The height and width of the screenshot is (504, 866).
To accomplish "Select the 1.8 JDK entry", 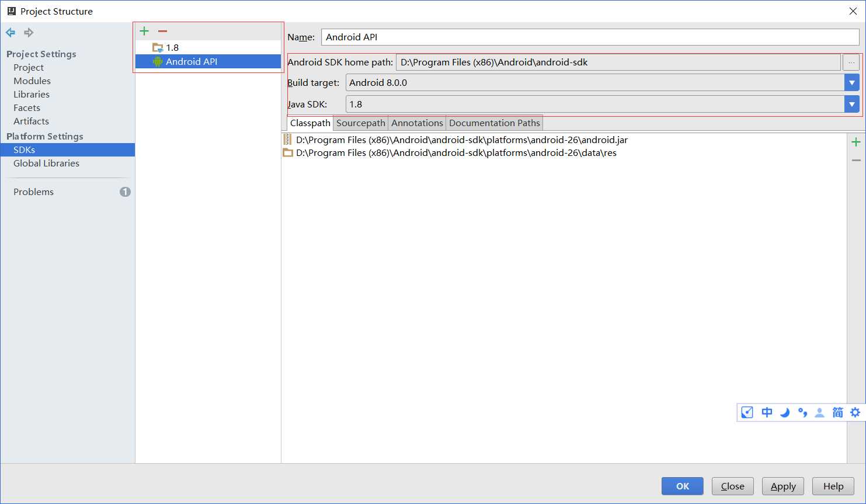I will click(208, 47).
